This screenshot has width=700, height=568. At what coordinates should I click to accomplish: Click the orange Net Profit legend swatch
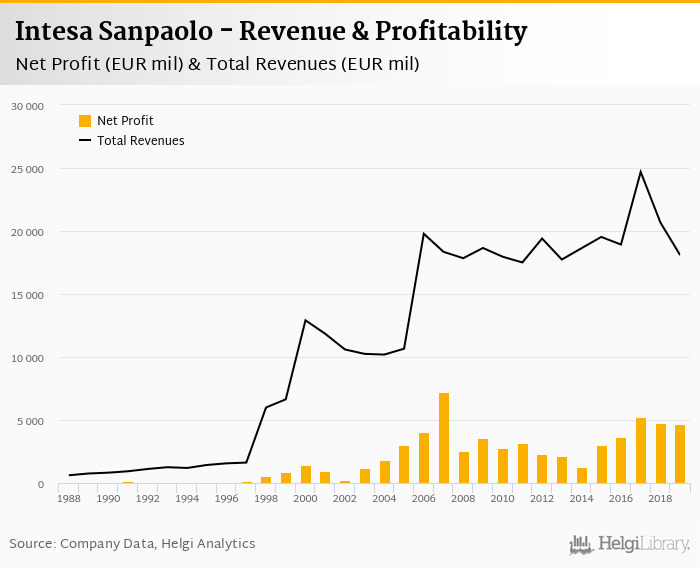coord(85,121)
